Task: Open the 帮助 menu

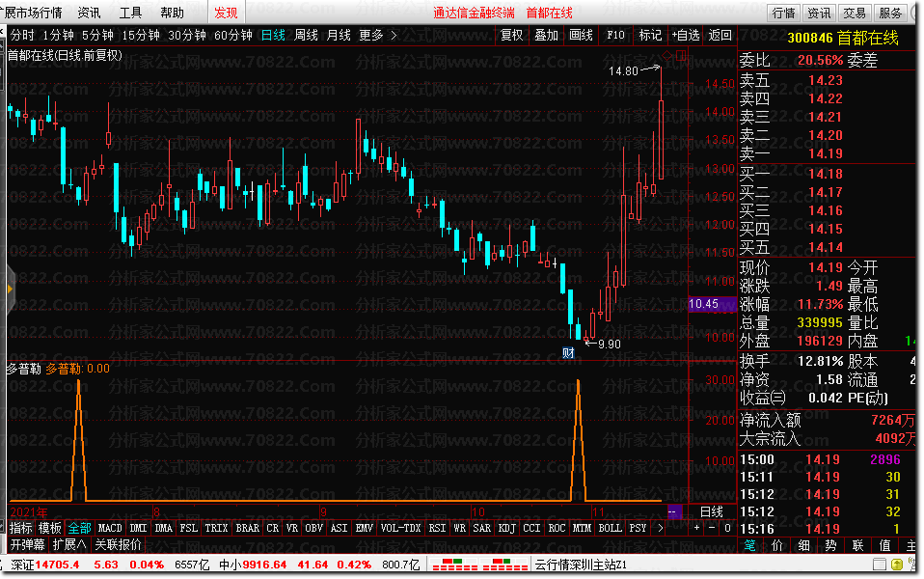Action: tap(172, 13)
